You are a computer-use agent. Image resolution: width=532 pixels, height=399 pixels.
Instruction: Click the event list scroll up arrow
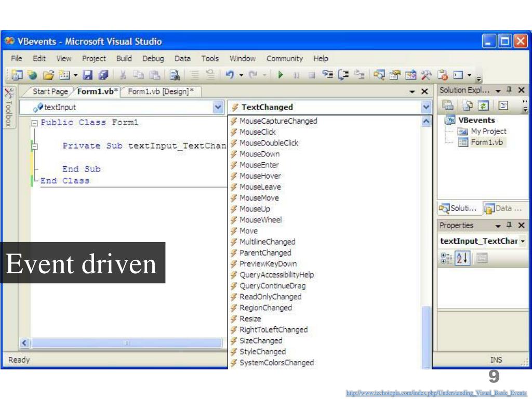426,121
